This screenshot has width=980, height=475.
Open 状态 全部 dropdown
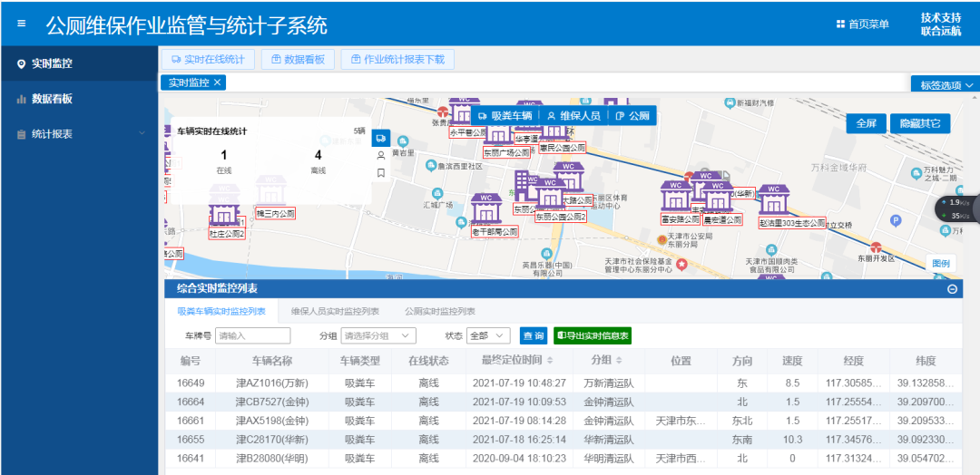[x=488, y=335]
